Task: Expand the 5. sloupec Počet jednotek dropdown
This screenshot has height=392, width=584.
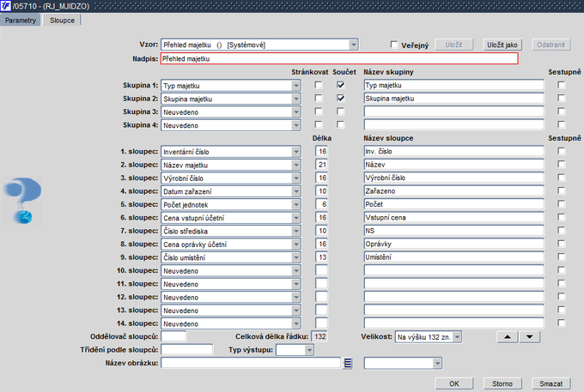Action: pos(296,204)
